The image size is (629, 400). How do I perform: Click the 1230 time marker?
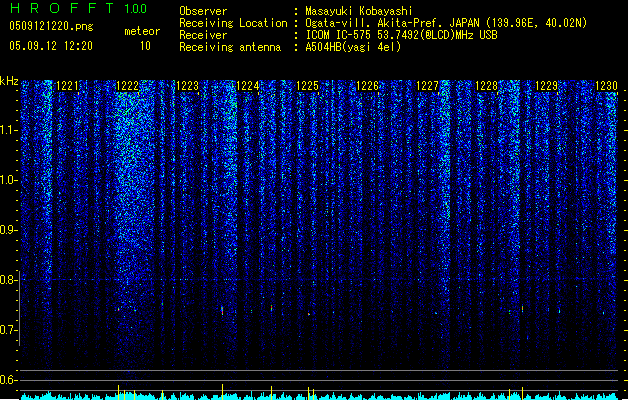(606, 86)
